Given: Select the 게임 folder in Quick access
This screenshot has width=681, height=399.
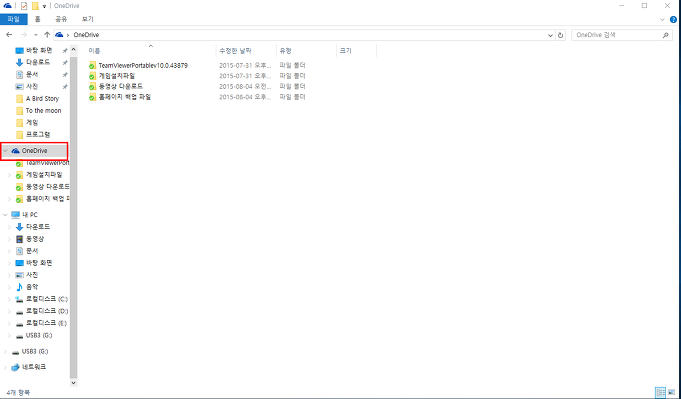Looking at the screenshot, I should [x=32, y=123].
